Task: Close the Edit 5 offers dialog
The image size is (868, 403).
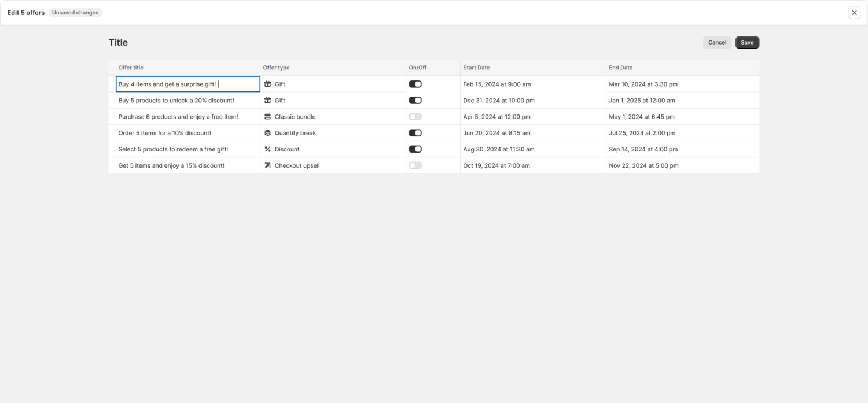Action: 854,13
